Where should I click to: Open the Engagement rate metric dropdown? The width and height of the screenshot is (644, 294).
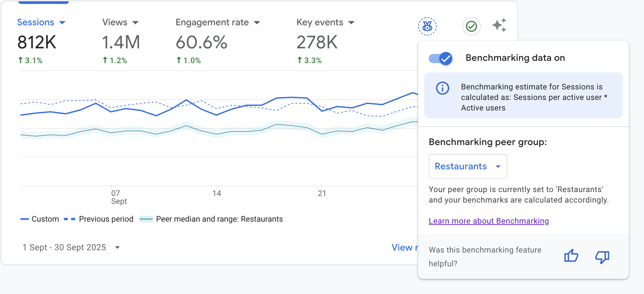click(257, 23)
